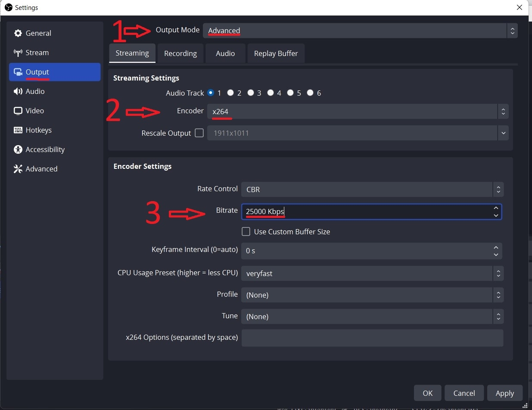
Task: Click the Audio speaker icon
Action: coord(18,92)
